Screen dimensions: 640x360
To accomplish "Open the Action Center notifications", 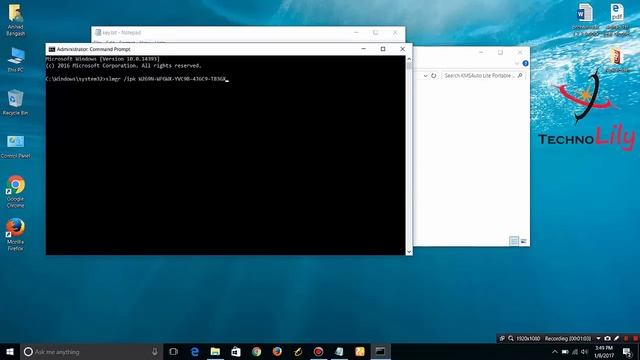I will tap(627, 352).
